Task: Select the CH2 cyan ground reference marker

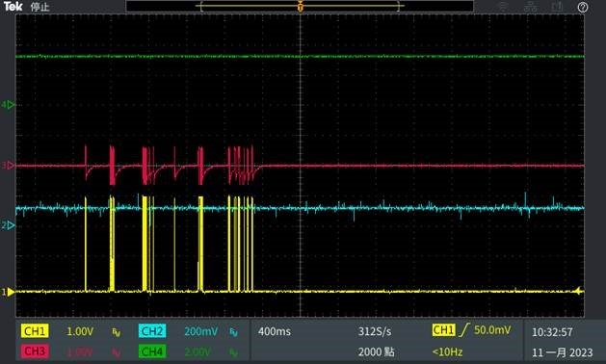Action: click(x=9, y=225)
